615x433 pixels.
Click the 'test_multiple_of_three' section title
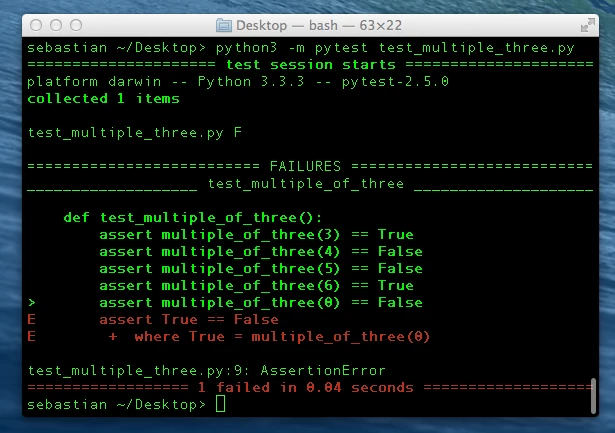click(306, 184)
